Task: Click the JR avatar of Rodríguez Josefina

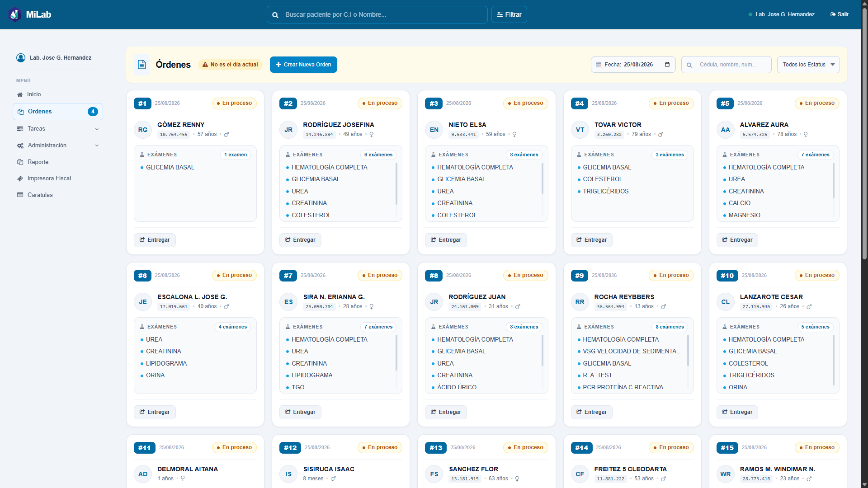Action: [288, 130]
